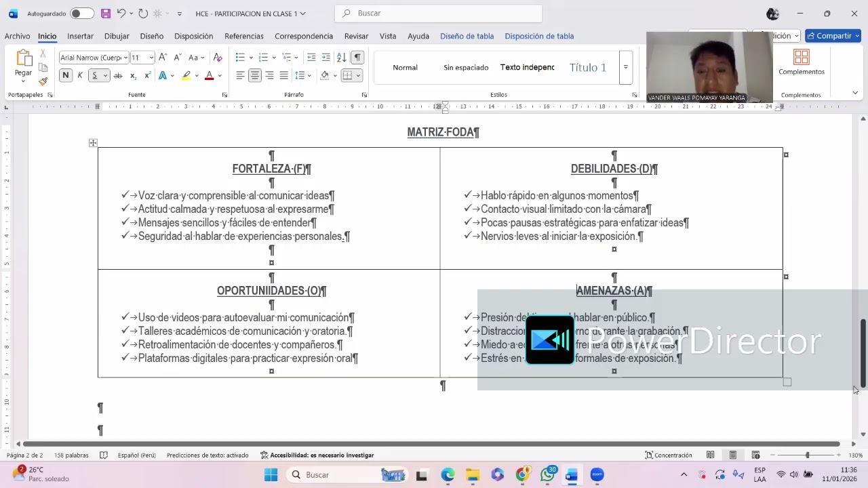Apply strikethrough formatting
Image resolution: width=868 pixels, height=488 pixels.
[x=118, y=75]
